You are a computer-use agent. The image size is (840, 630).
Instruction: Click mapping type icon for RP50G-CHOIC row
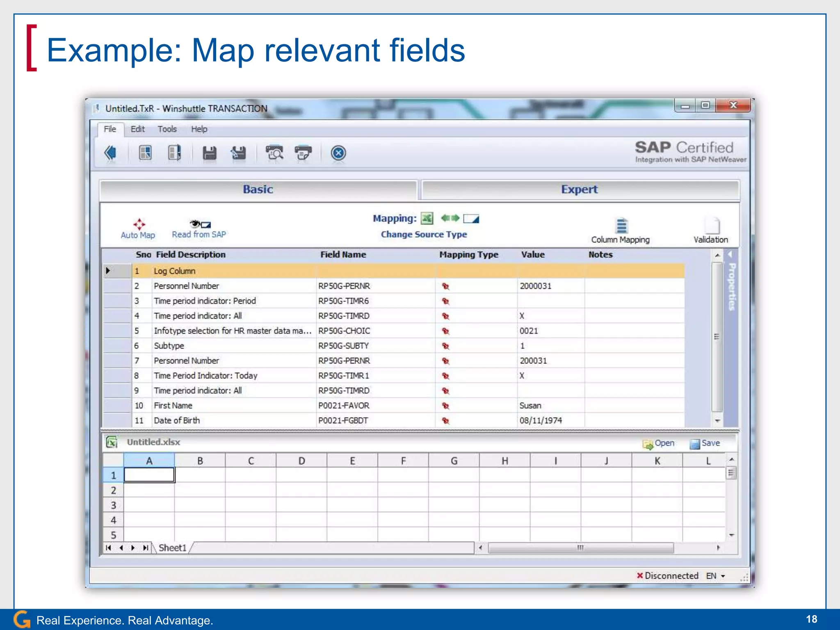(445, 331)
